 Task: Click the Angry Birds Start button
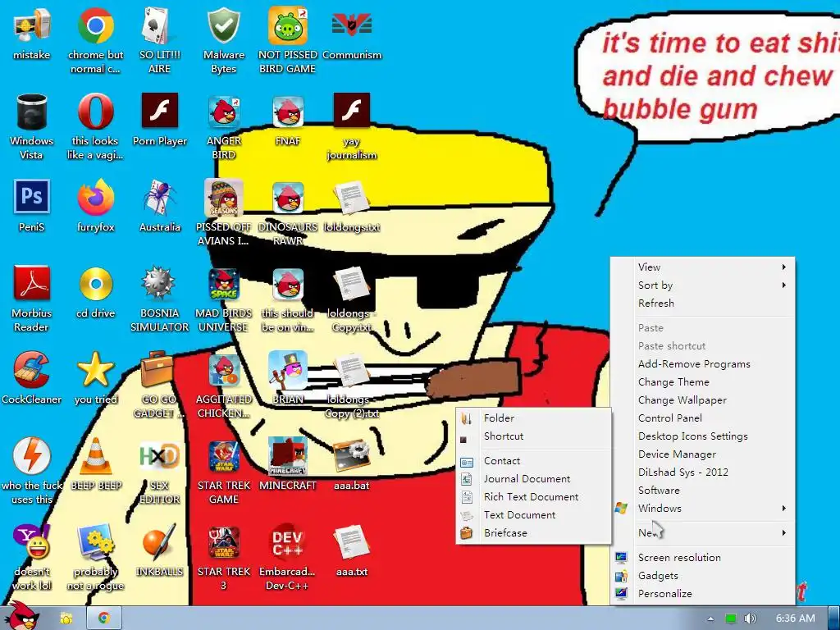22,615
